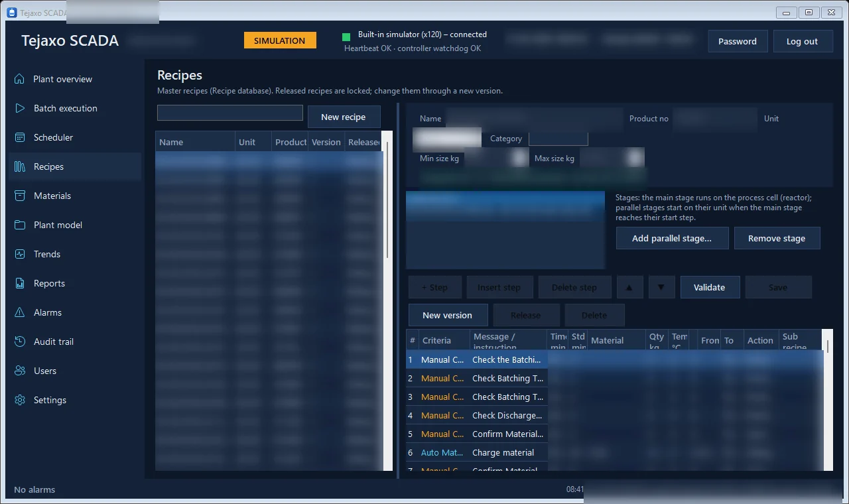Open the Materials box icon
The width and height of the screenshot is (849, 504).
point(20,196)
